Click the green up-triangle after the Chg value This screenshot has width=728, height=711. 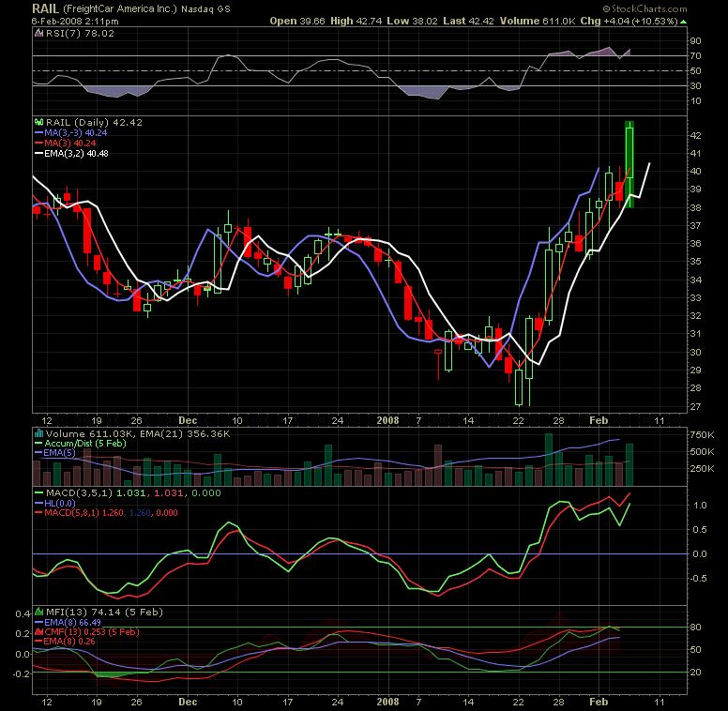tap(683, 22)
